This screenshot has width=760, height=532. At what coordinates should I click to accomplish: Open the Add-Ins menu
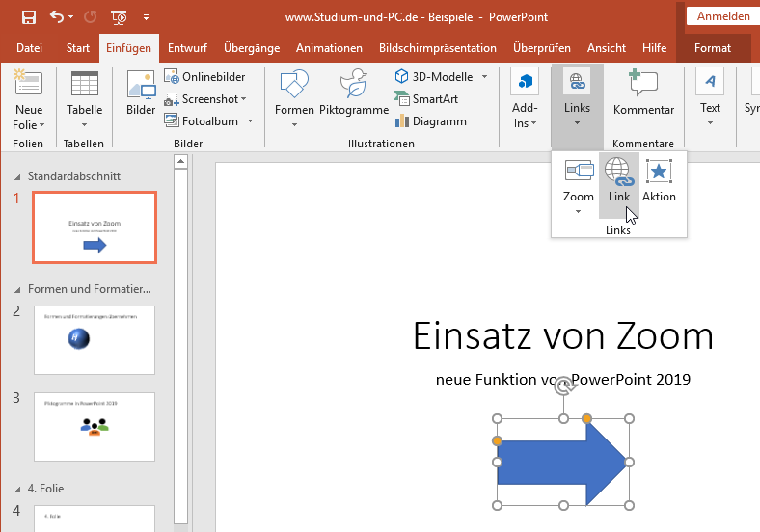(525, 99)
